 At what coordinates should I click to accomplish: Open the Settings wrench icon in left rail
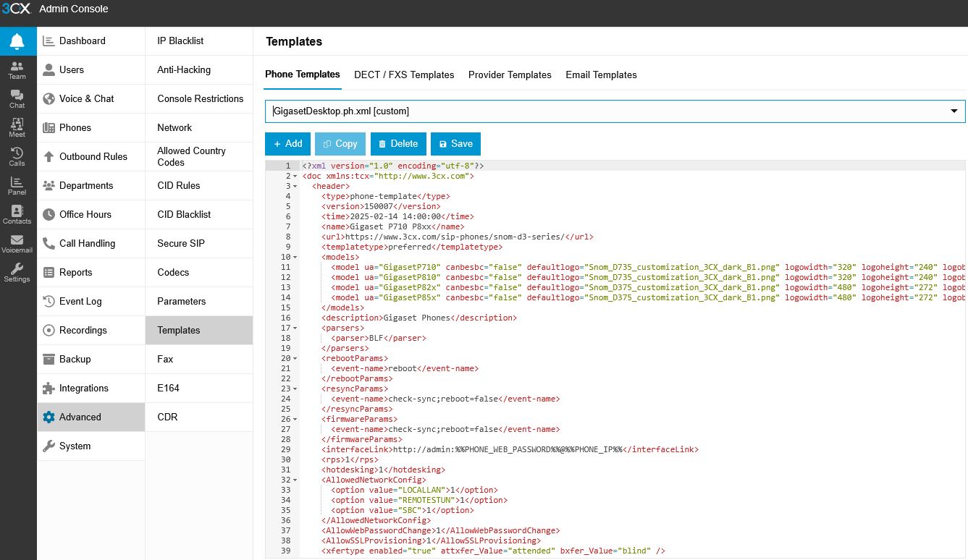[17, 273]
